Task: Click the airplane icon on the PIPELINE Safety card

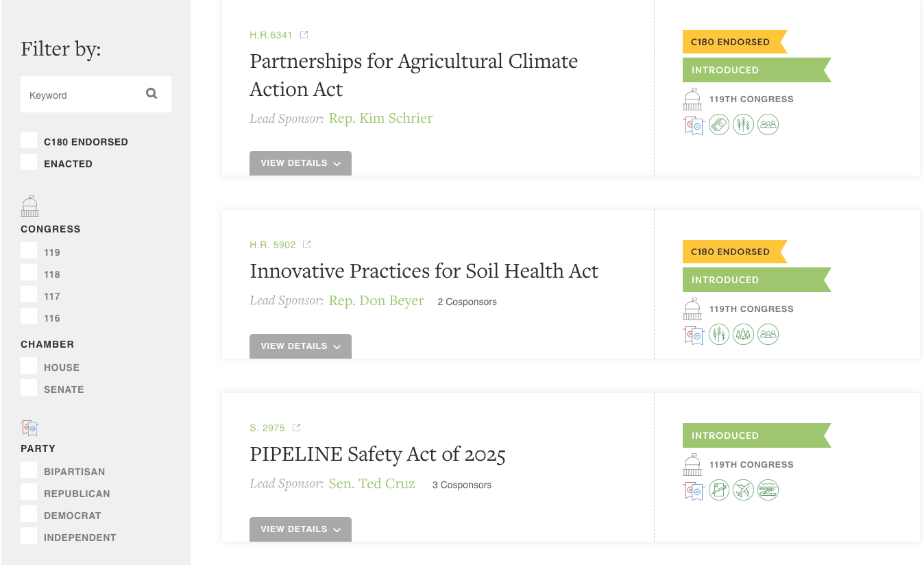Action: tap(744, 490)
